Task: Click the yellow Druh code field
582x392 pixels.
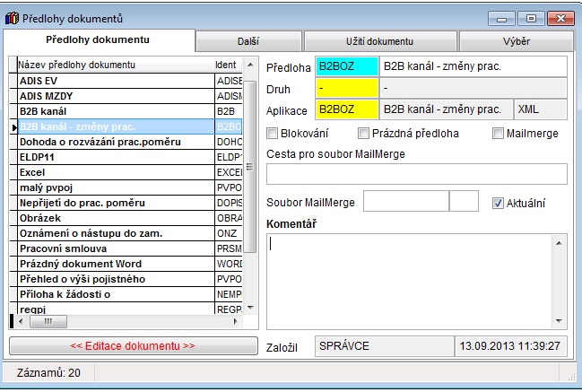Action: (346, 89)
